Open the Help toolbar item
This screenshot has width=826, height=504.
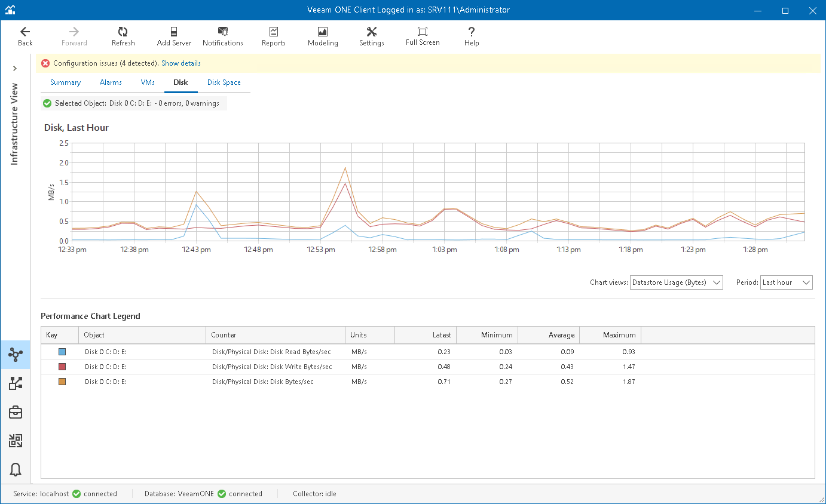472,36
